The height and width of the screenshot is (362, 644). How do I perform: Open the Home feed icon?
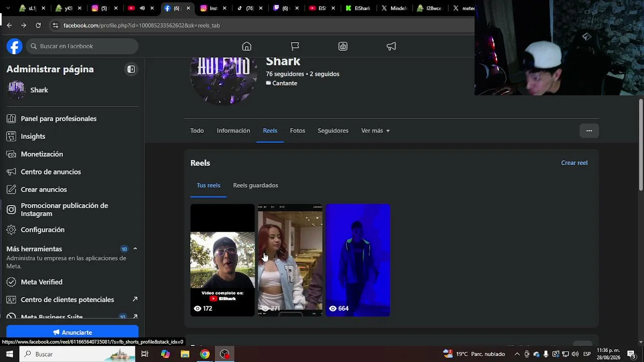coord(247,46)
